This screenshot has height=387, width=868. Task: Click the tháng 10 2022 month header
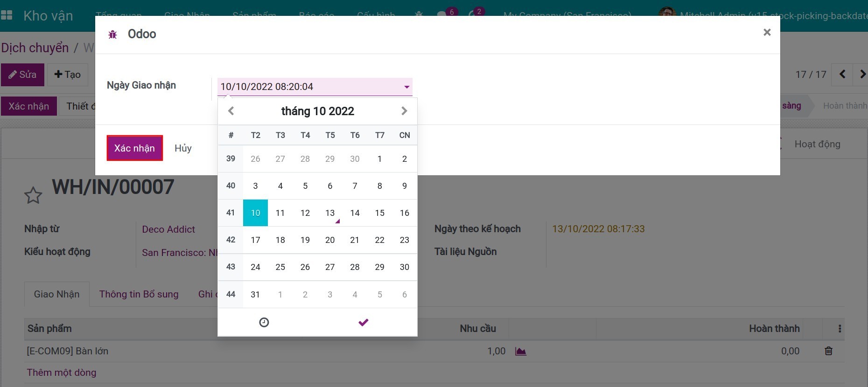tap(317, 111)
